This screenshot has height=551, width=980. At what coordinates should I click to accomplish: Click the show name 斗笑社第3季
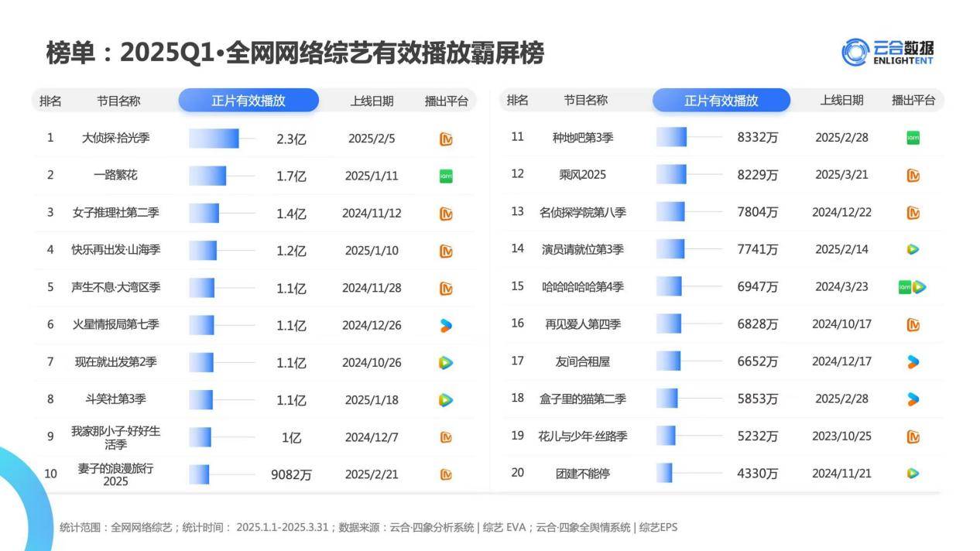point(115,399)
